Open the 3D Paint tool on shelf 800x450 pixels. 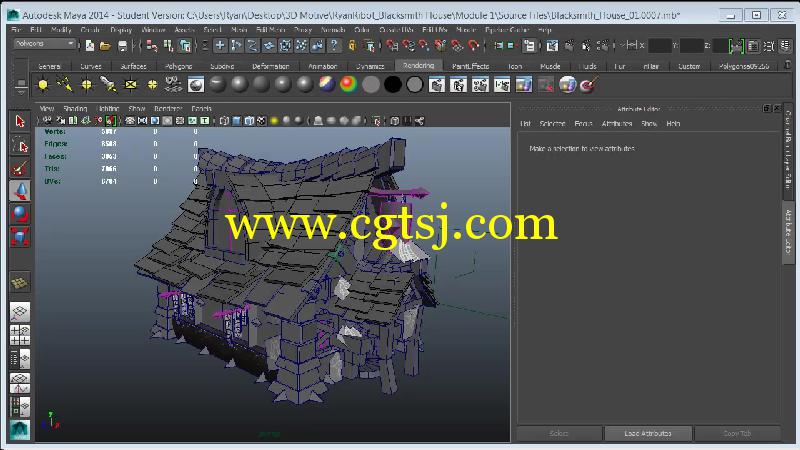pos(589,85)
